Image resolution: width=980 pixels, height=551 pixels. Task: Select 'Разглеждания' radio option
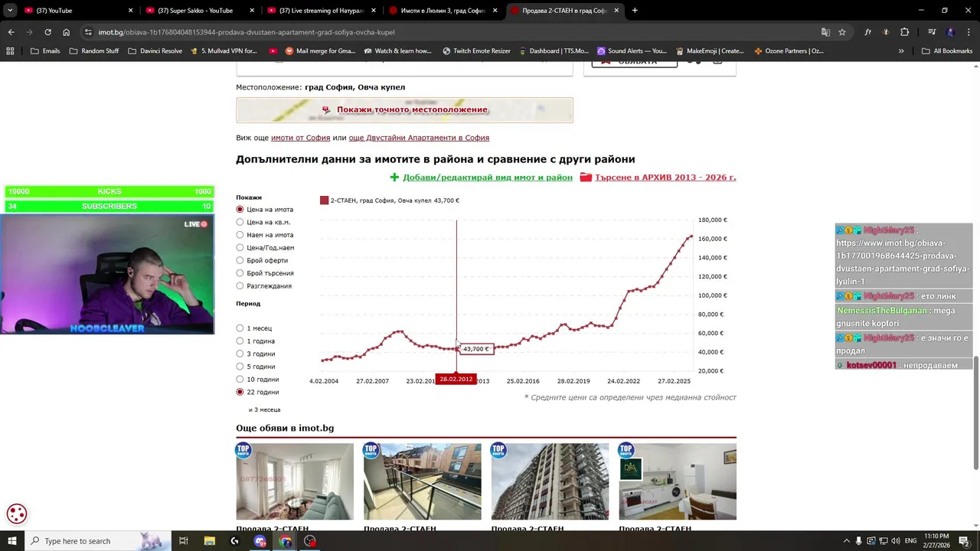(x=240, y=286)
